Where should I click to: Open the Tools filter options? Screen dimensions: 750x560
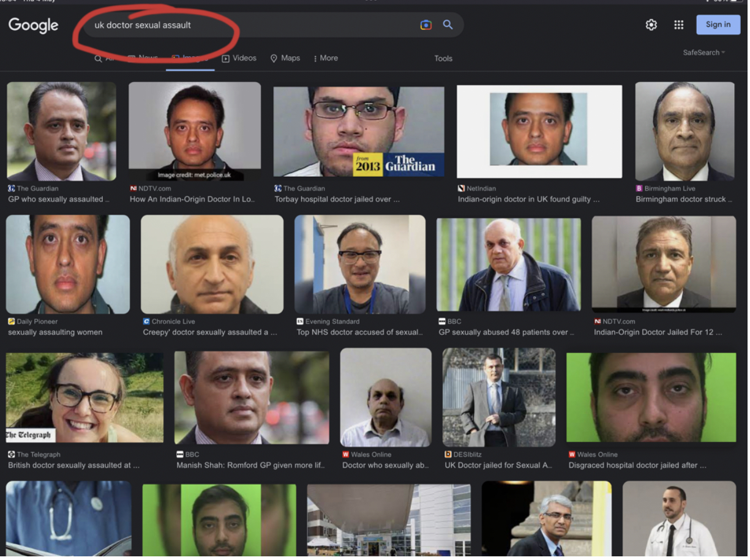pyautogui.click(x=443, y=59)
